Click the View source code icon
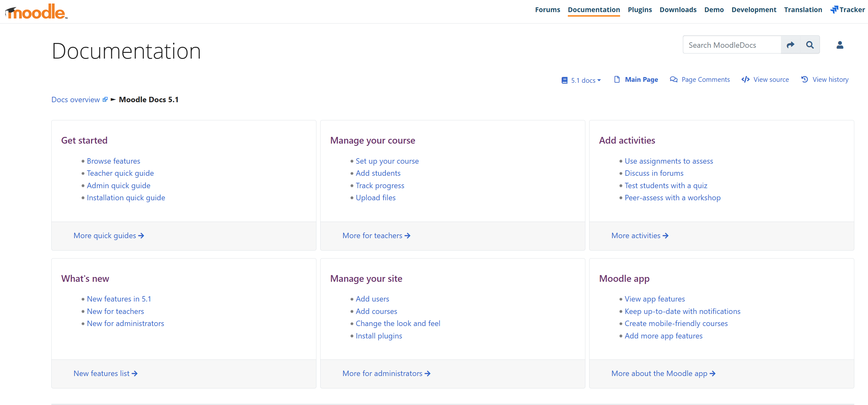 click(745, 80)
